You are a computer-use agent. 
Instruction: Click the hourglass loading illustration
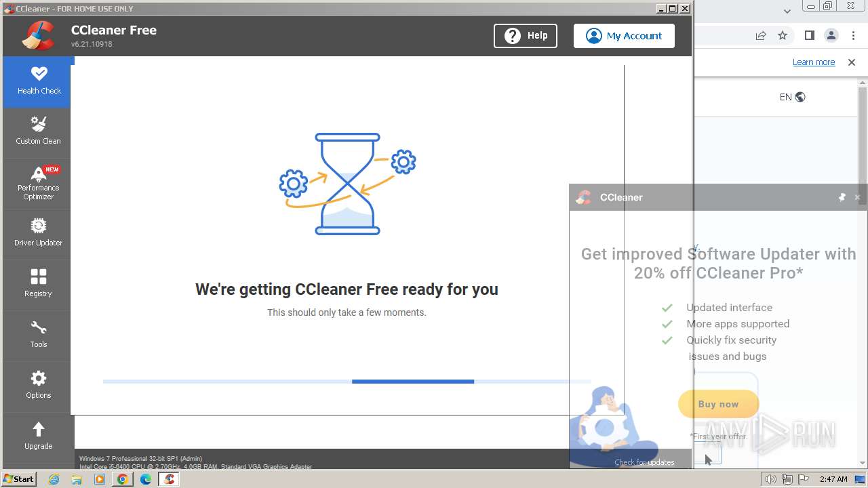(x=347, y=184)
